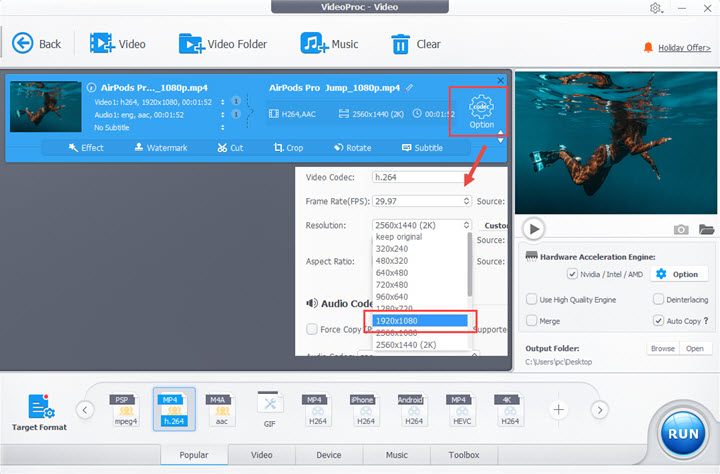The height and width of the screenshot is (474, 720).
Task: Enable Deinterlacing
Action: pyautogui.click(x=658, y=299)
